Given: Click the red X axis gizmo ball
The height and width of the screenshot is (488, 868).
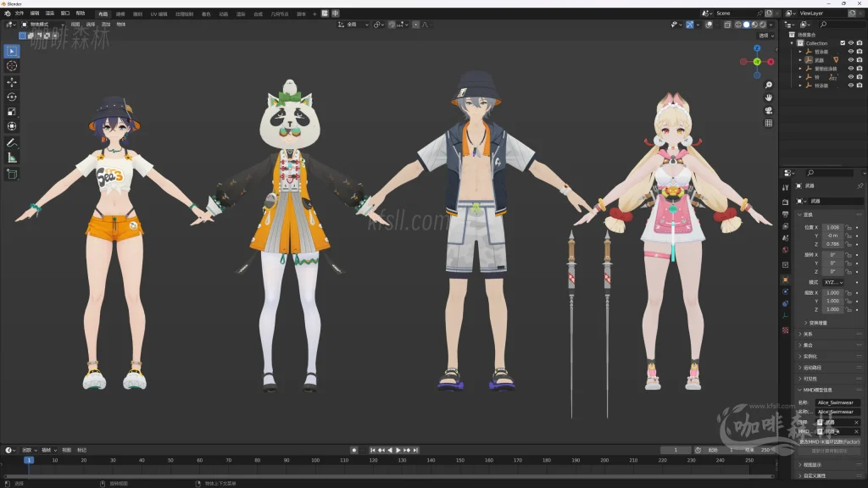Looking at the screenshot, I should click(771, 62).
